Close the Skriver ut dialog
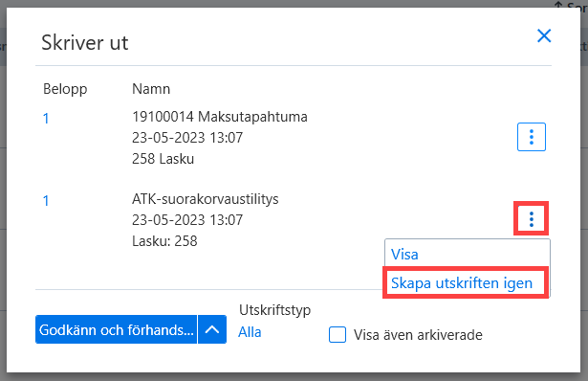 coord(544,36)
